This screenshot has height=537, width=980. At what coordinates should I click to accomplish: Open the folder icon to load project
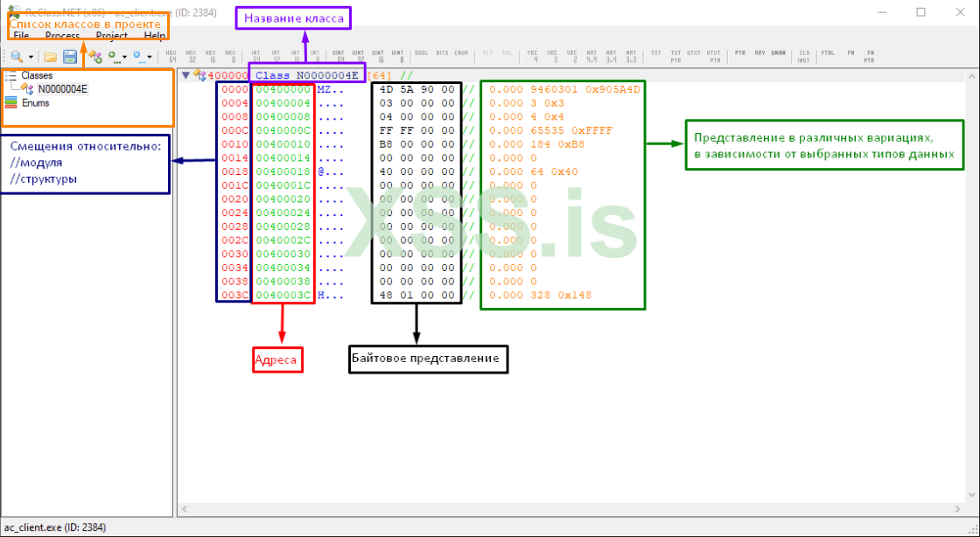point(51,57)
